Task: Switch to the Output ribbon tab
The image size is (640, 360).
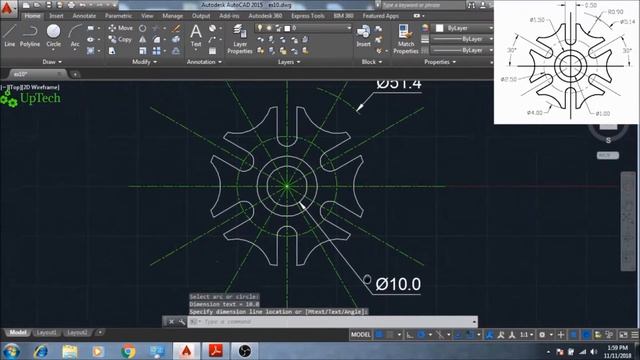Action: pos(201,16)
